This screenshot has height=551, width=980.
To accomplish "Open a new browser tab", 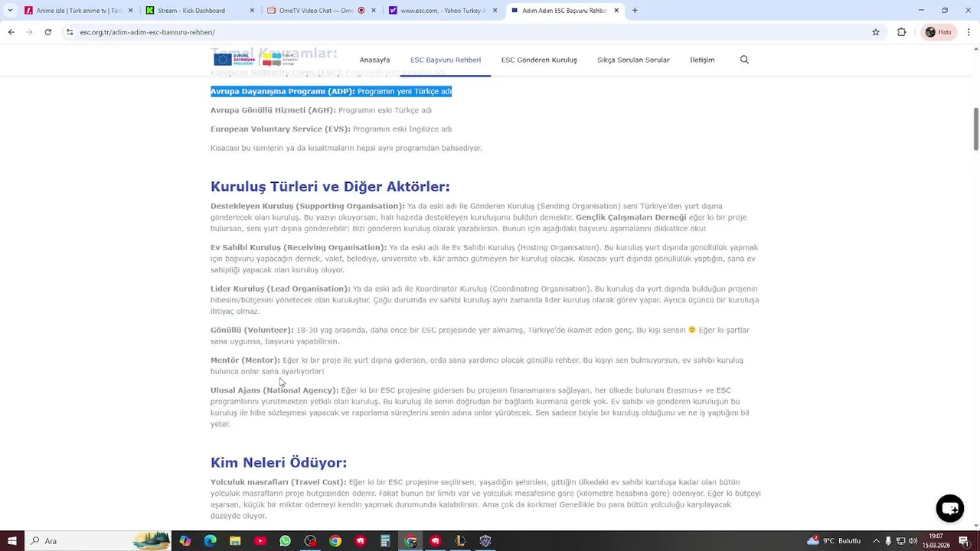I will [x=635, y=11].
